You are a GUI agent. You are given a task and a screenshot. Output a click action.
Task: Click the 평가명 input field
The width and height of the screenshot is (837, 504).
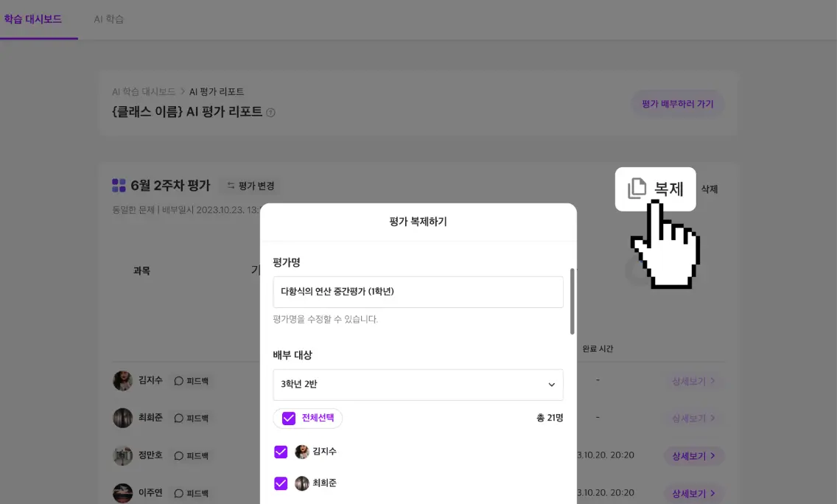click(418, 292)
